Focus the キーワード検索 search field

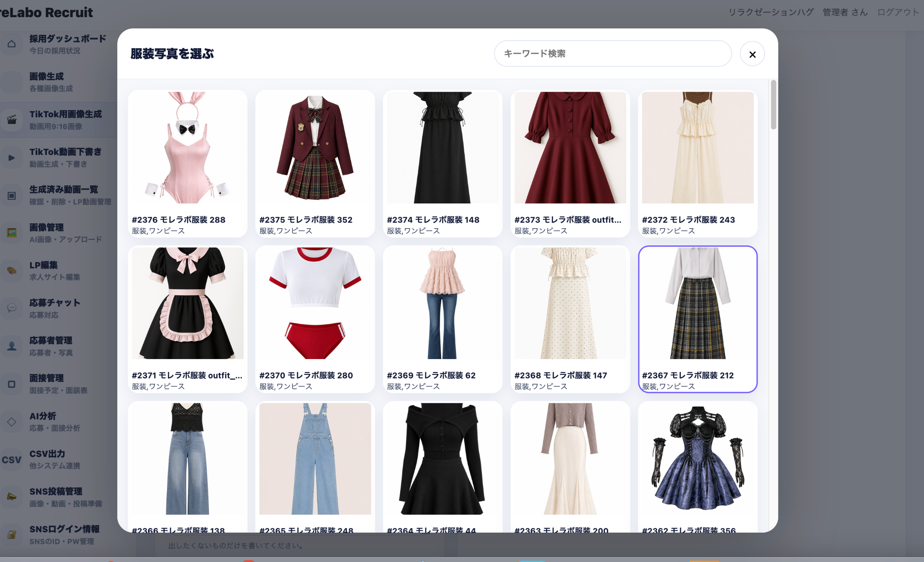pos(613,54)
